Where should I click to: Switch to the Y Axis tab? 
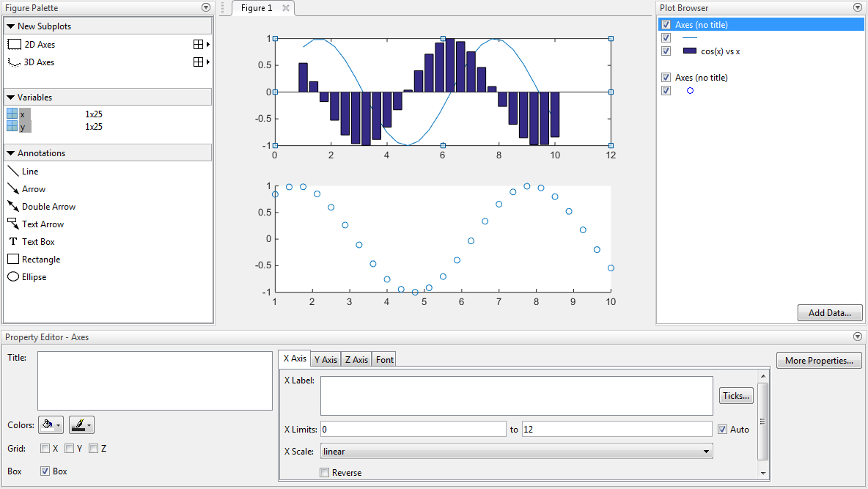(325, 359)
